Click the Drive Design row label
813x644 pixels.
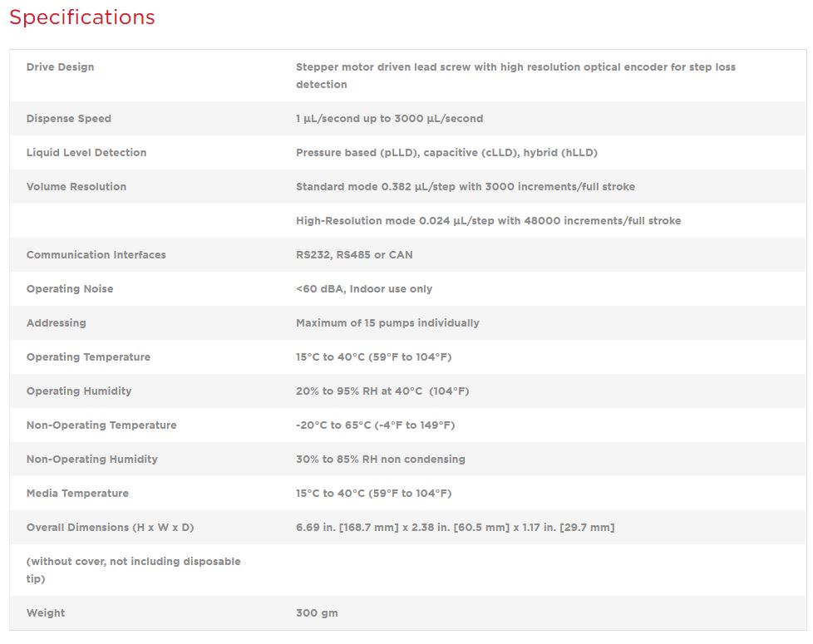coord(60,67)
